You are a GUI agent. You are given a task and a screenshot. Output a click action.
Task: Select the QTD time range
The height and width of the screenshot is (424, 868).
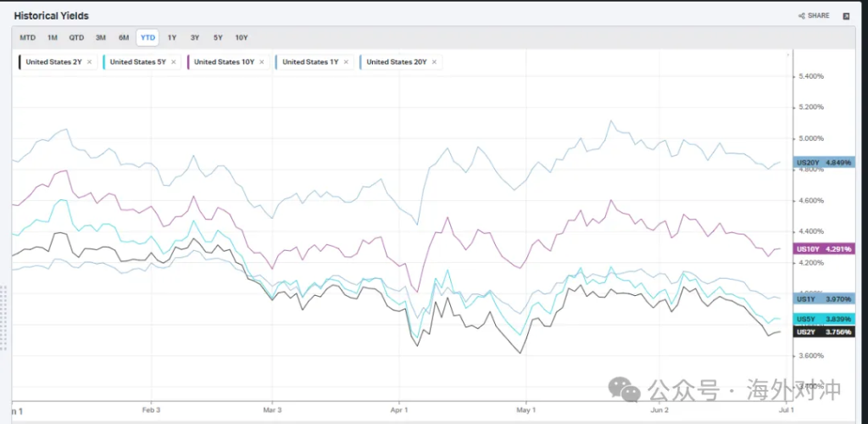coord(76,37)
